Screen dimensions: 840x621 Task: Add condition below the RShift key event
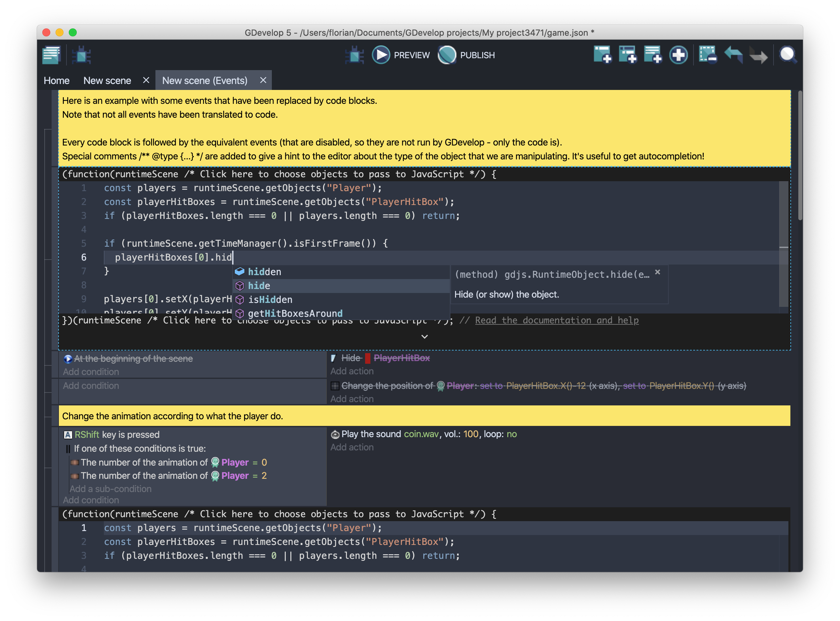91,500
